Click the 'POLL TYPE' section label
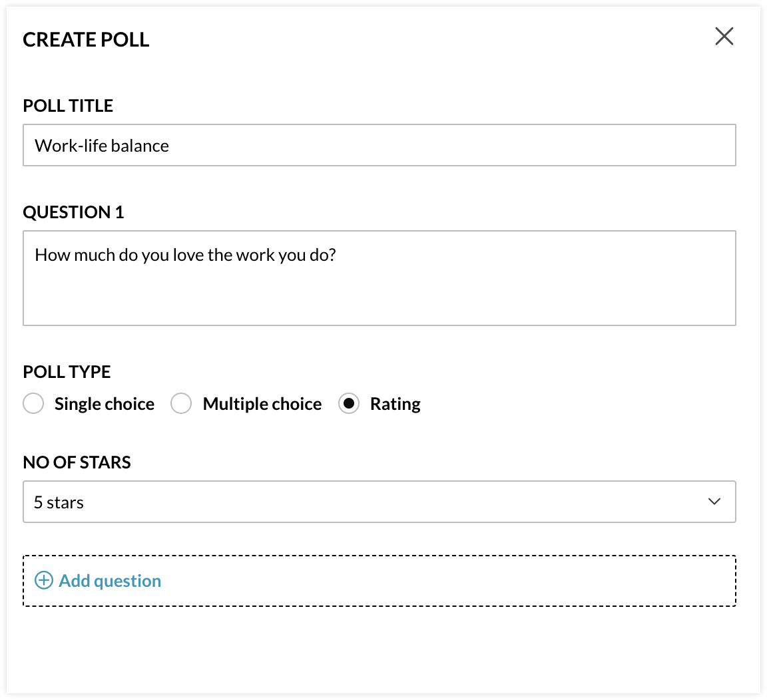767x700 pixels. click(67, 372)
